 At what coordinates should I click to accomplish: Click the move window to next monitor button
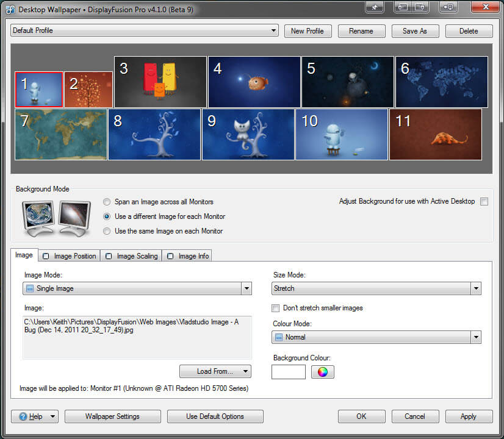[448, 7]
